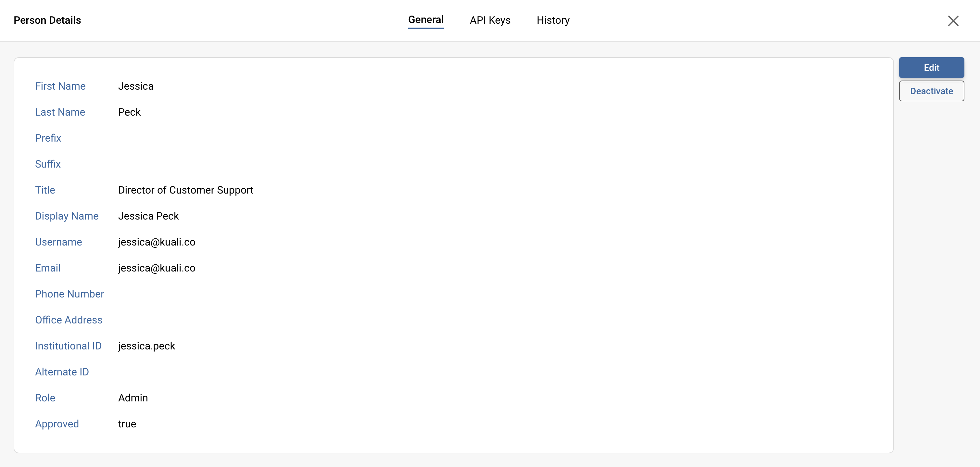Open the History tab
The height and width of the screenshot is (467, 980).
(x=553, y=20)
